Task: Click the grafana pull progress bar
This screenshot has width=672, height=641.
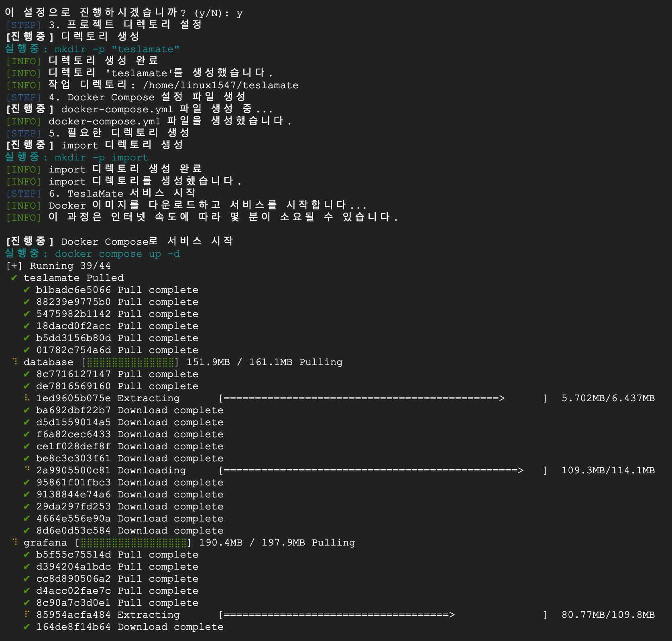Action: coord(134,543)
